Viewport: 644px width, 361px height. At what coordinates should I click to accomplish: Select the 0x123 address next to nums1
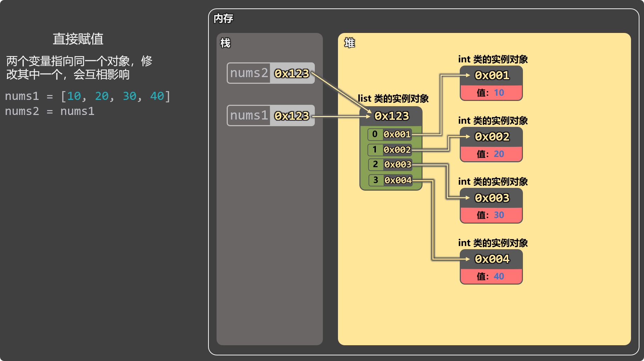(292, 116)
